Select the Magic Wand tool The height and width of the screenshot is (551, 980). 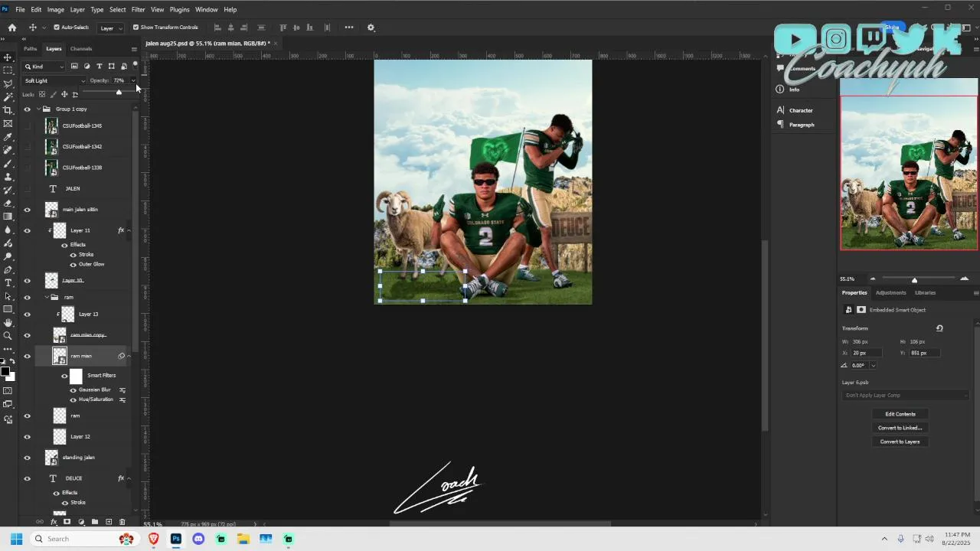(8, 97)
